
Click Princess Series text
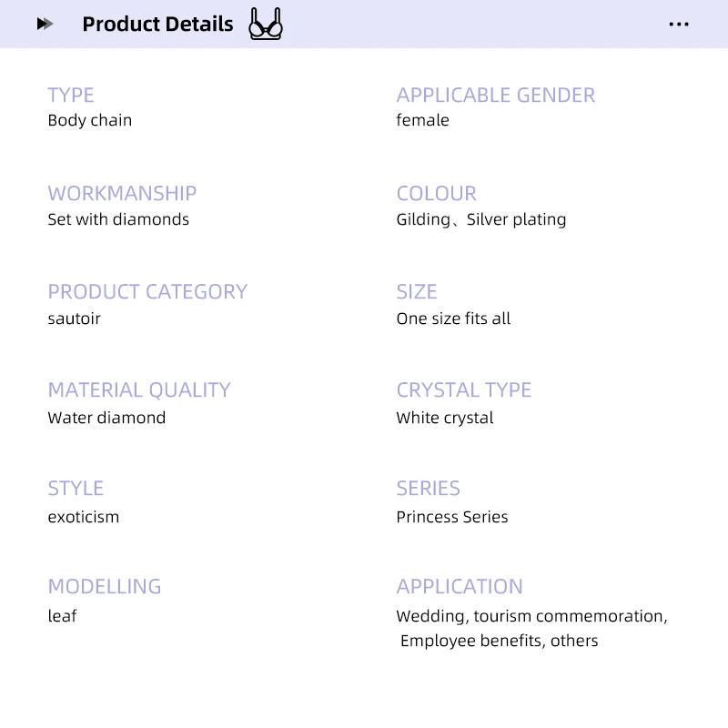[x=452, y=517]
